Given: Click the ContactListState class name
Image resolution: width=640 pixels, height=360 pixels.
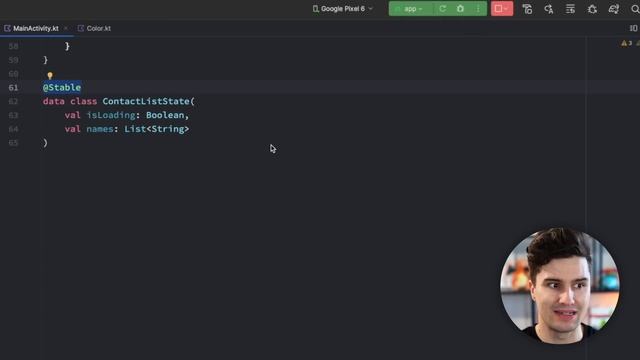Looking at the screenshot, I should pyautogui.click(x=146, y=101).
